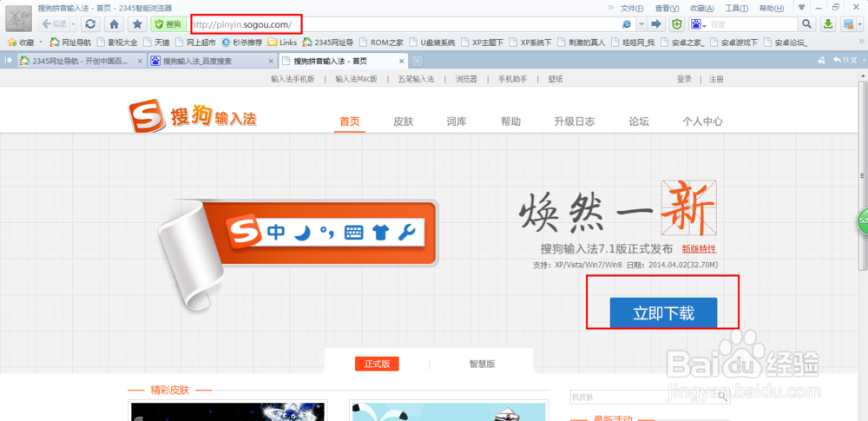This screenshot has height=421, width=868.
Task: Select the 升级日志 navigation item
Action: [575, 122]
